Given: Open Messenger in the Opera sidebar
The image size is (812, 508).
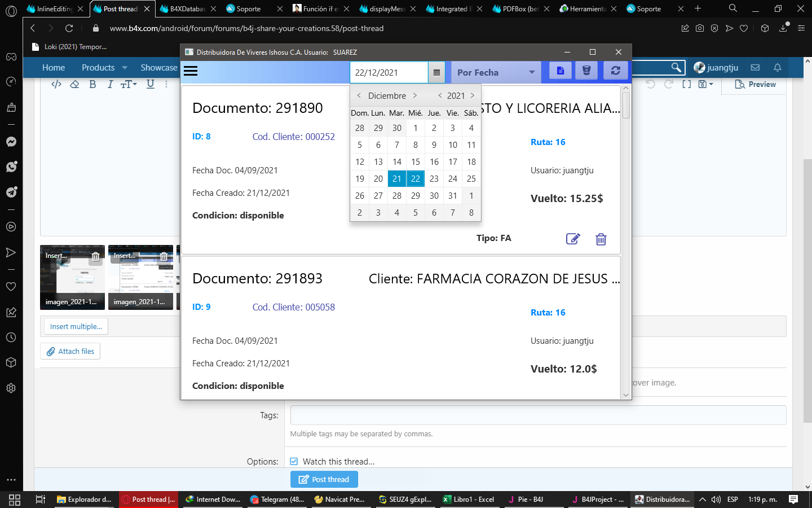Looking at the screenshot, I should (11, 142).
